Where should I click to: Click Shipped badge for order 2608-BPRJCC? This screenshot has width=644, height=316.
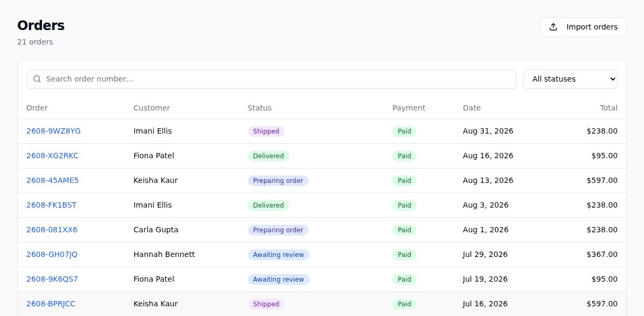(266, 304)
